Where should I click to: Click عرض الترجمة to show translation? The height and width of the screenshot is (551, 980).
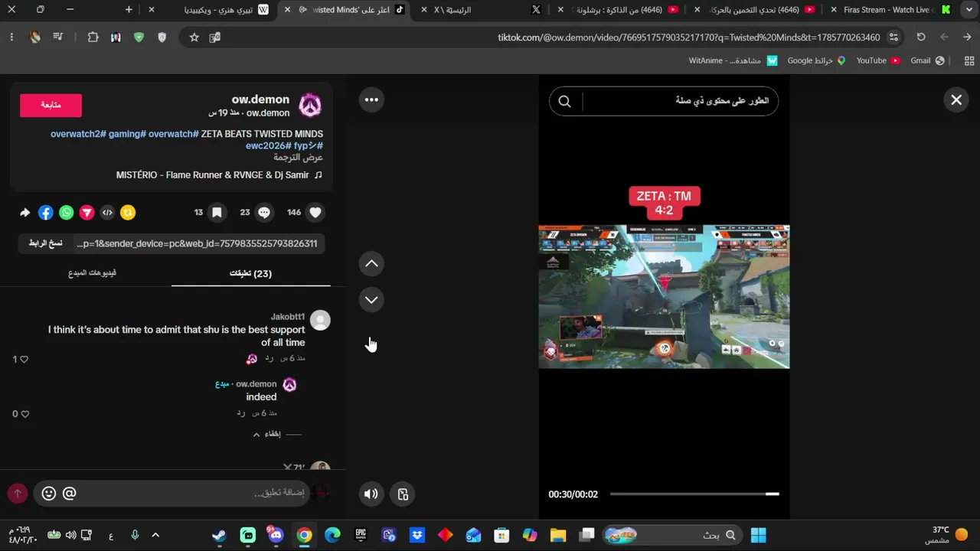[x=299, y=157]
